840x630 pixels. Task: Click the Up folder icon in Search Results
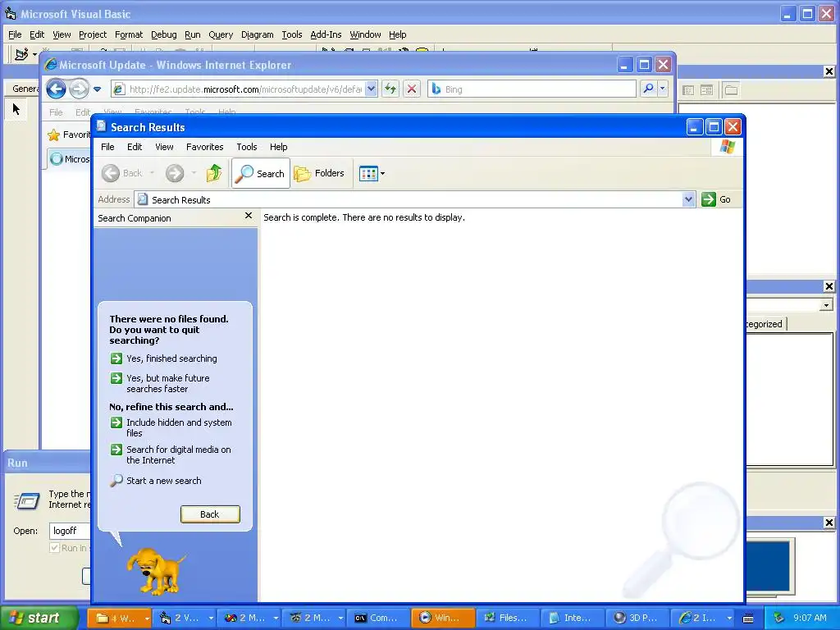point(214,173)
